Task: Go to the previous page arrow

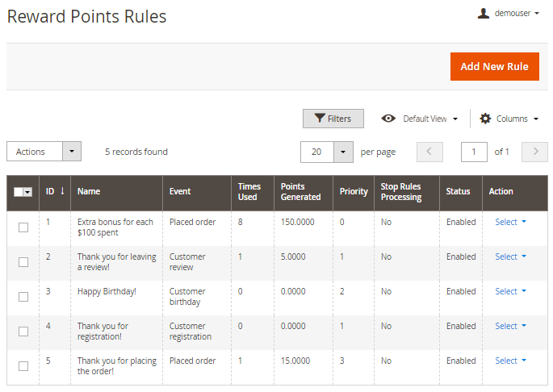Action: pyautogui.click(x=429, y=152)
